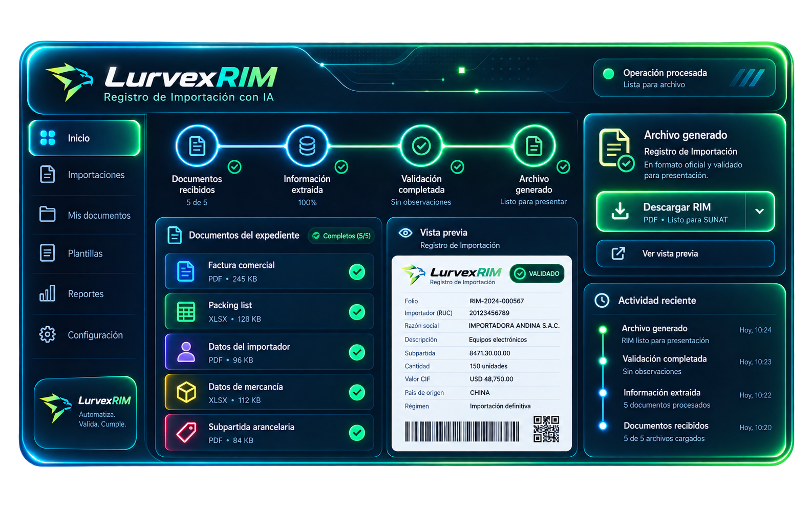This screenshot has height=508, width=812.
Task: Click the Información extraída database icon
Action: pos(307,146)
